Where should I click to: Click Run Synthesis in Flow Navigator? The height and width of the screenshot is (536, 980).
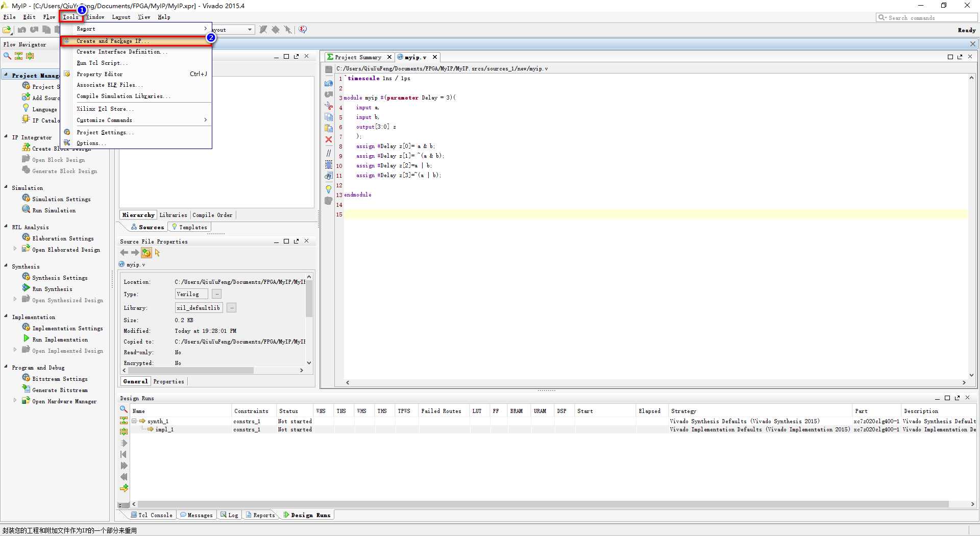[x=52, y=289]
